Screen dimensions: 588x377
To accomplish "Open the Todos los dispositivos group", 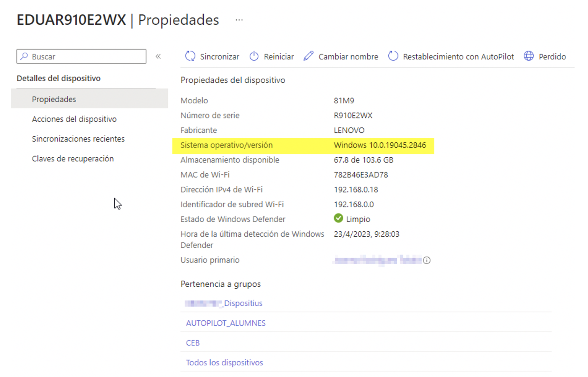I will (224, 362).
